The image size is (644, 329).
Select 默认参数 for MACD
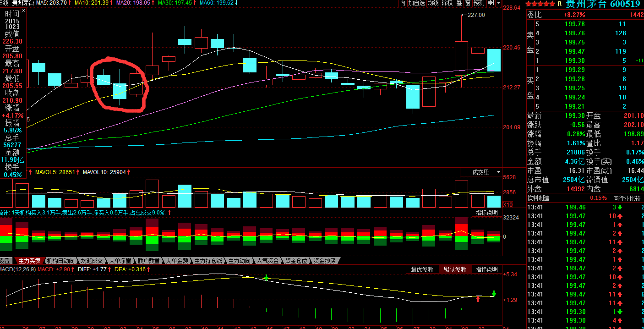coord(455,269)
